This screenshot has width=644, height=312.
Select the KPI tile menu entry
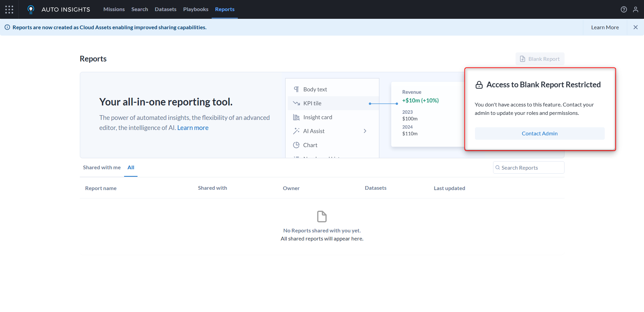pos(333,103)
